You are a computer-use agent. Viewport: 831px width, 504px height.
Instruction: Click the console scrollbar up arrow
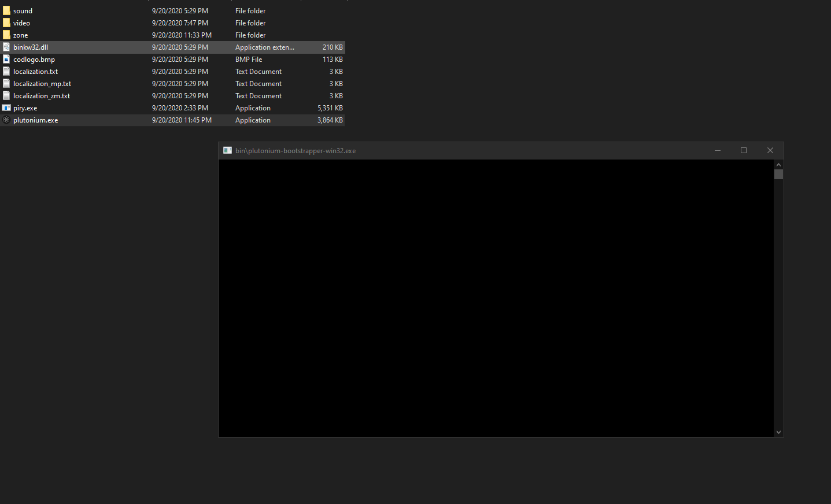(778, 165)
